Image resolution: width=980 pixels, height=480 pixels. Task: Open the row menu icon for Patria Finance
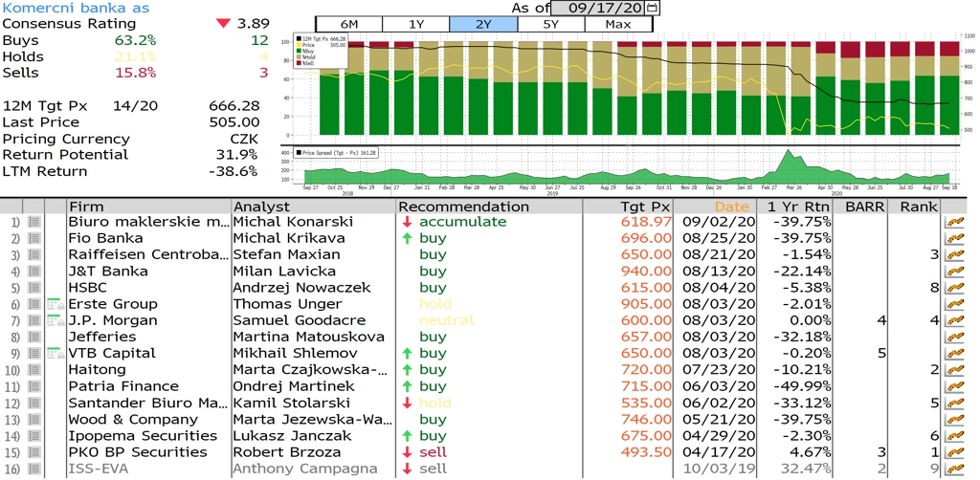pos(33,386)
